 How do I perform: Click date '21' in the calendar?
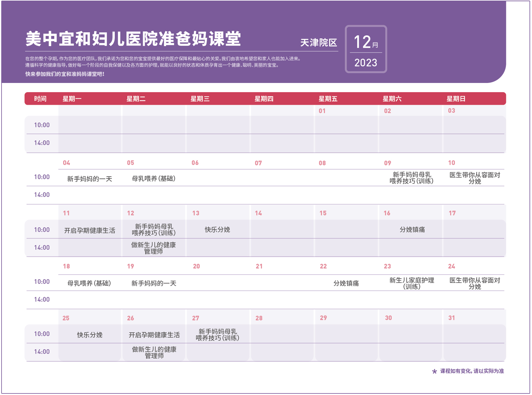(x=259, y=267)
